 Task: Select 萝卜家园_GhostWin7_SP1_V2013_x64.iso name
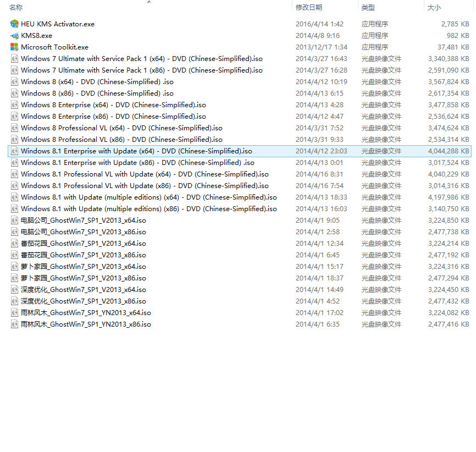84,266
